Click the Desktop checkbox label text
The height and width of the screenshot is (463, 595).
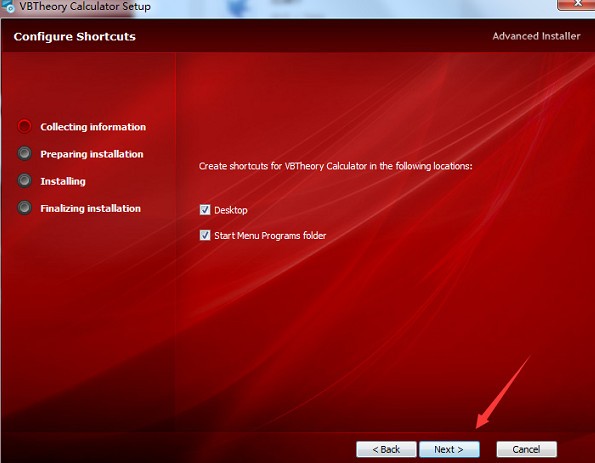pos(231,210)
